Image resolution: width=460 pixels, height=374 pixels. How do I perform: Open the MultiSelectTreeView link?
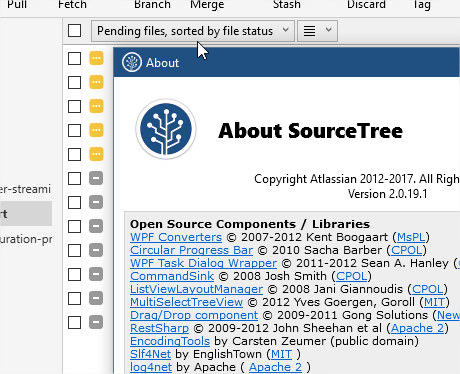[187, 302]
